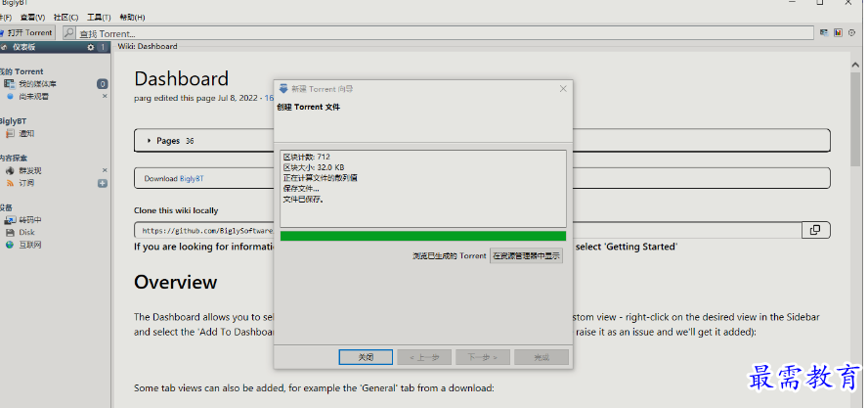Screen dimensions: 868x408
Task: Open the colored bar-chart statistics icon
Action: coord(838,32)
